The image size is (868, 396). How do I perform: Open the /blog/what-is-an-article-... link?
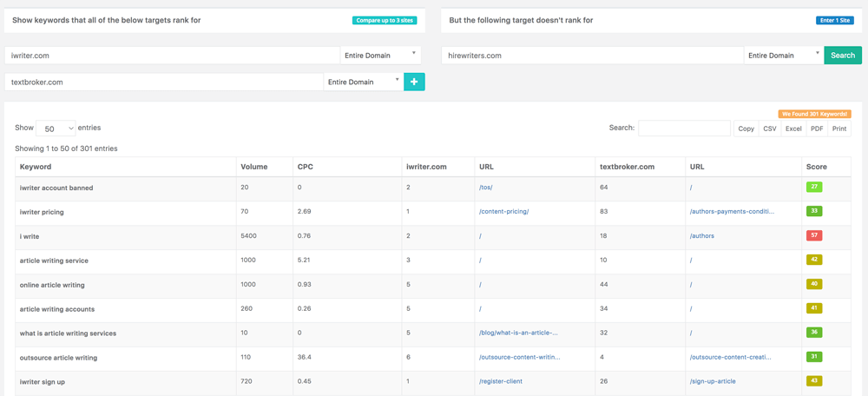(x=518, y=333)
